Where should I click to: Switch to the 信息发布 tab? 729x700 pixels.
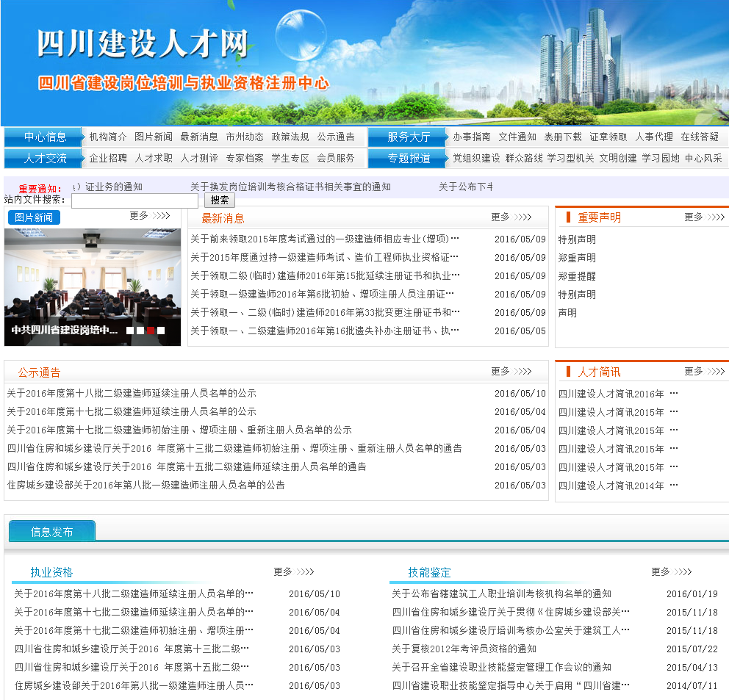[x=52, y=531]
